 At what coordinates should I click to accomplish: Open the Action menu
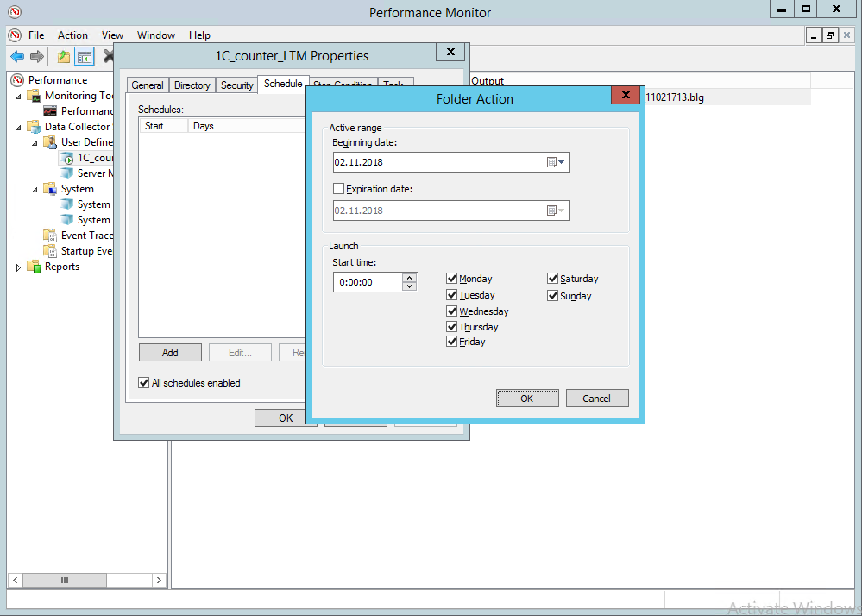click(x=72, y=35)
